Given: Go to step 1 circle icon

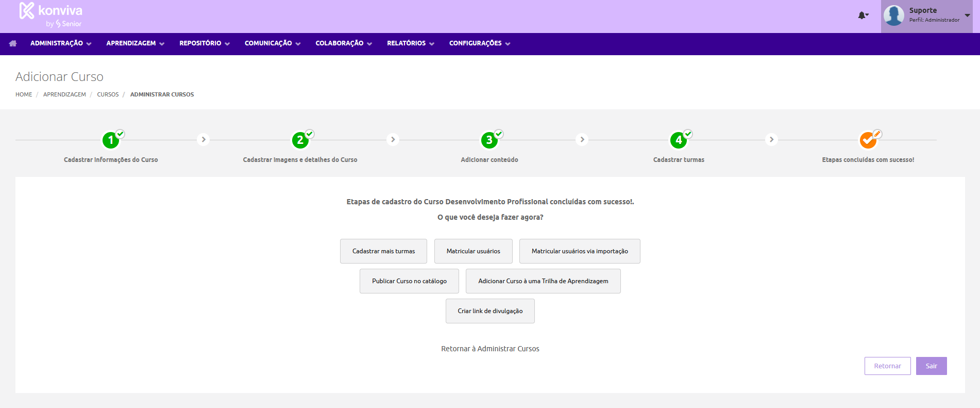Looking at the screenshot, I should click(111, 140).
